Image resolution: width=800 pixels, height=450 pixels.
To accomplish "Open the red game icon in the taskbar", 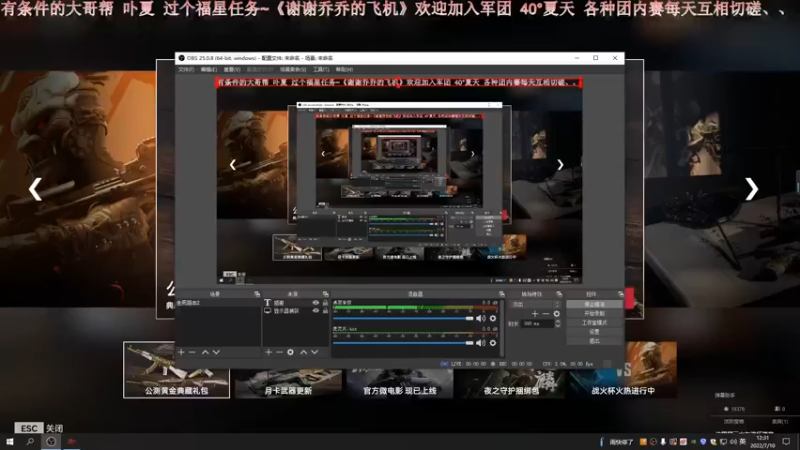I will (72, 441).
